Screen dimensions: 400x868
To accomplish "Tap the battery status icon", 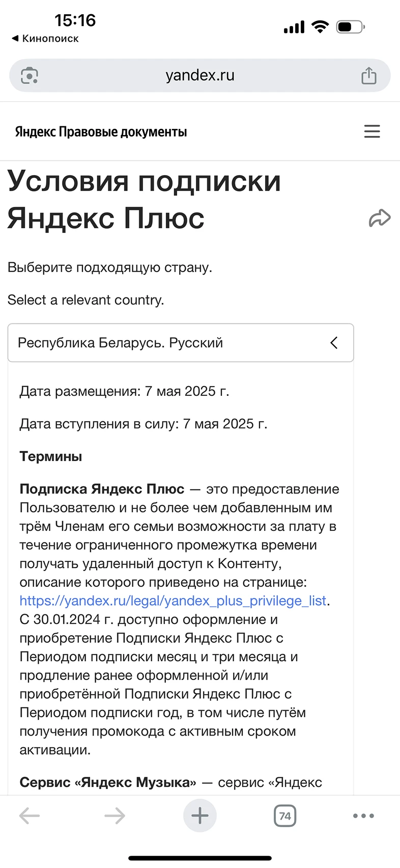I will click(351, 26).
